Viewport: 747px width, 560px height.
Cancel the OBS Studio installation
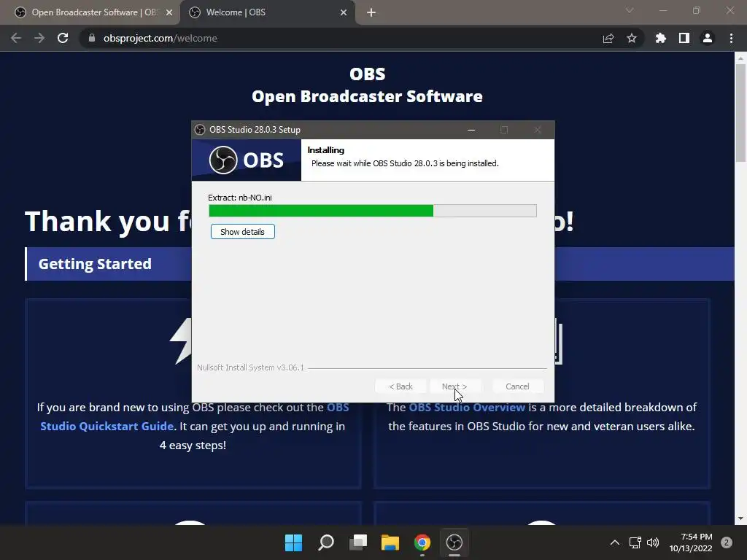pyautogui.click(x=517, y=386)
